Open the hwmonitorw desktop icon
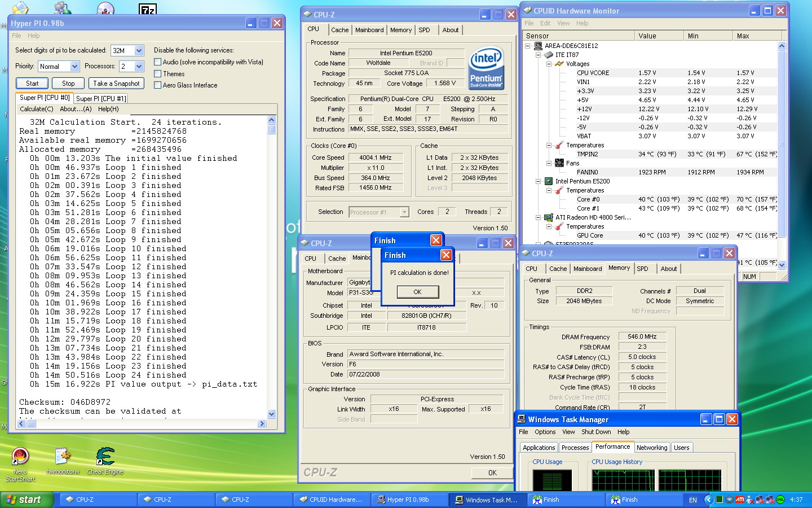812x508 pixels. 63,456
